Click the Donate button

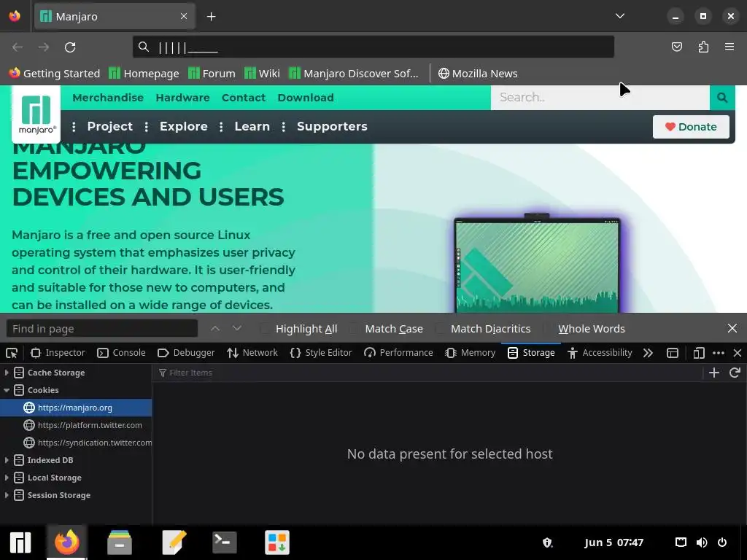pyautogui.click(x=691, y=127)
